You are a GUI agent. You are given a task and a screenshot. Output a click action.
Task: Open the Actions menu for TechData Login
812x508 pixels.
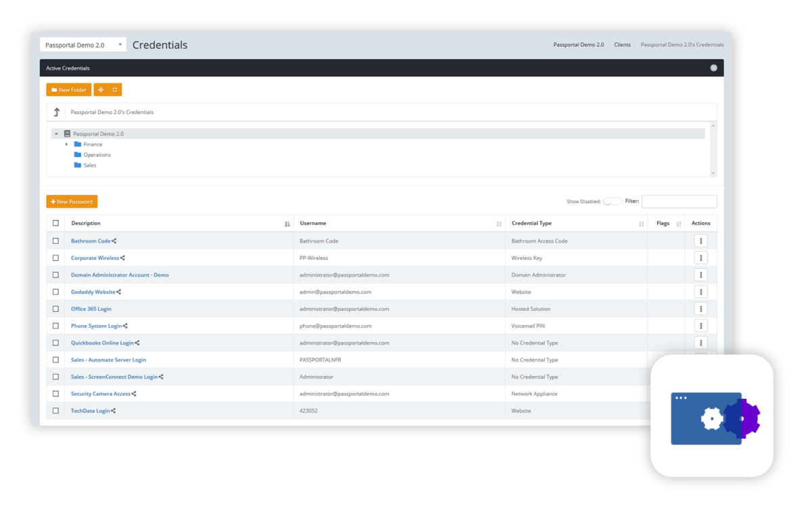click(701, 410)
